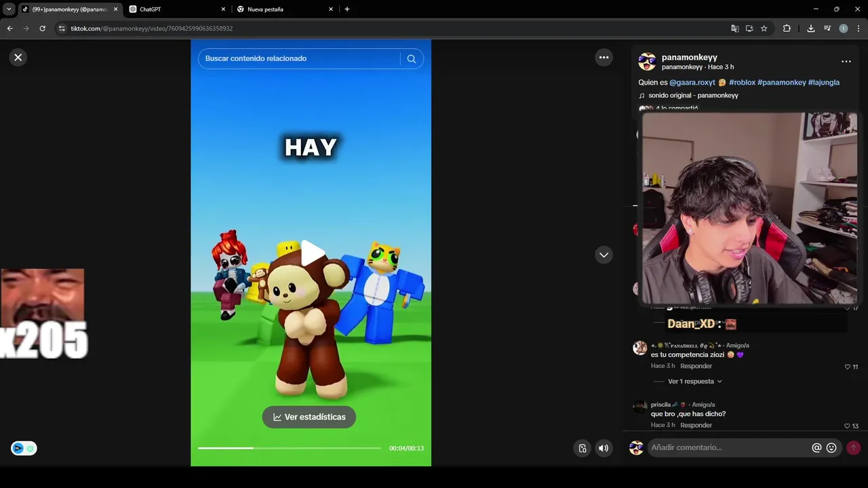This screenshot has height=488, width=868.
Task: Go back in browser history
Action: (x=9, y=28)
